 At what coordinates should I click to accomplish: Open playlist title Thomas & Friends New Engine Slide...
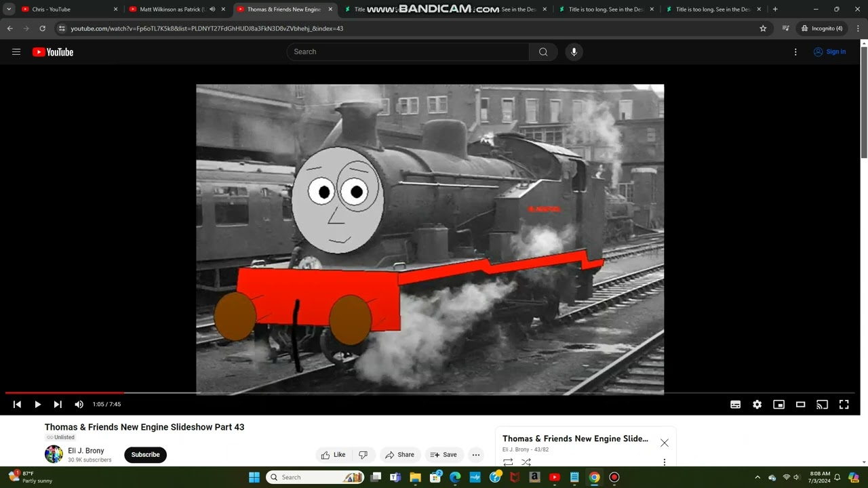tap(575, 439)
